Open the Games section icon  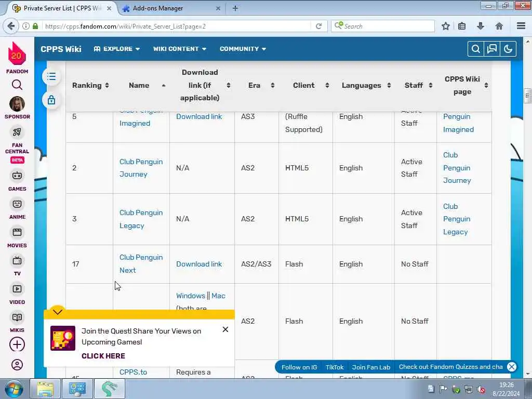17,176
